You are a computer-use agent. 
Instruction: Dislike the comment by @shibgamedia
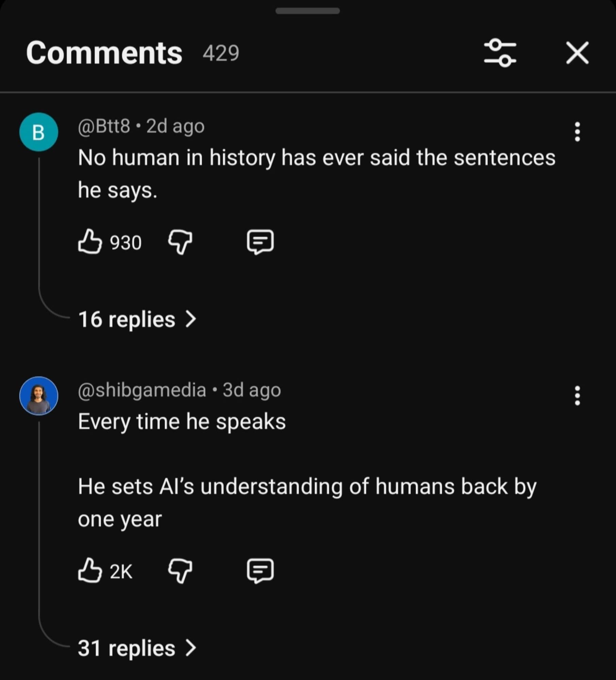[x=180, y=571]
